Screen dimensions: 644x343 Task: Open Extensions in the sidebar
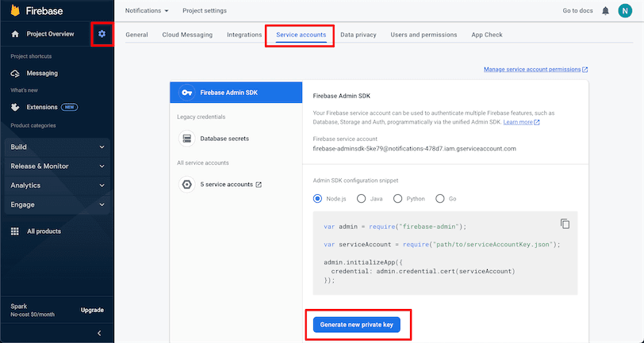pyautogui.click(x=42, y=107)
